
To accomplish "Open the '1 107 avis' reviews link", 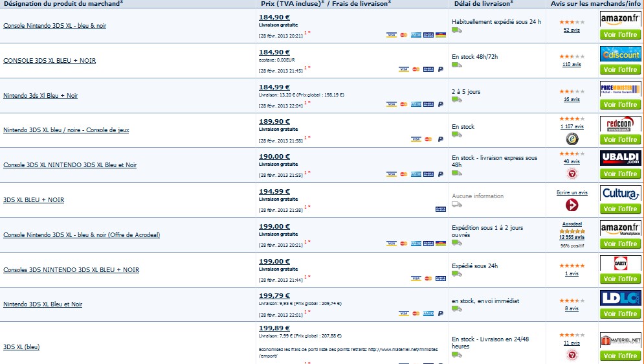I will click(572, 126).
